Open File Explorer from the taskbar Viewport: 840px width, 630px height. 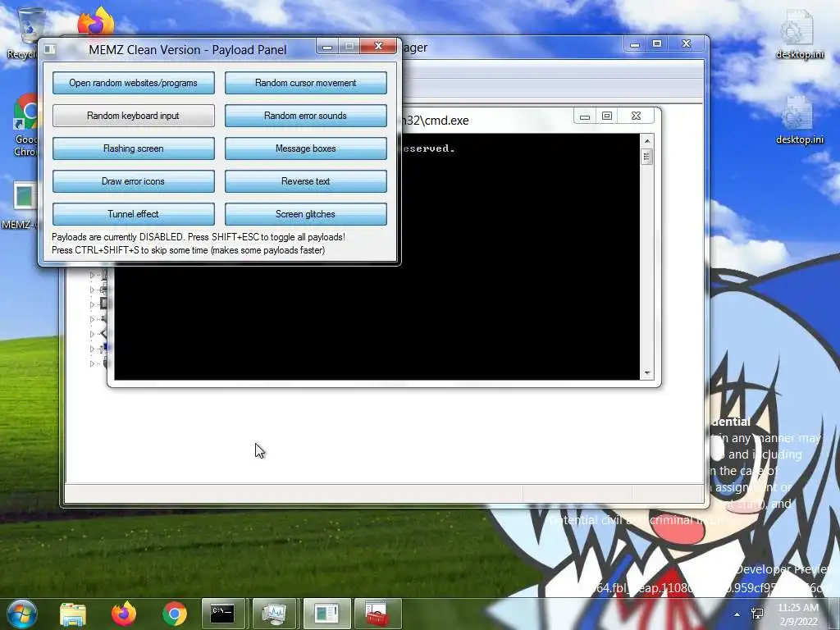(x=73, y=614)
